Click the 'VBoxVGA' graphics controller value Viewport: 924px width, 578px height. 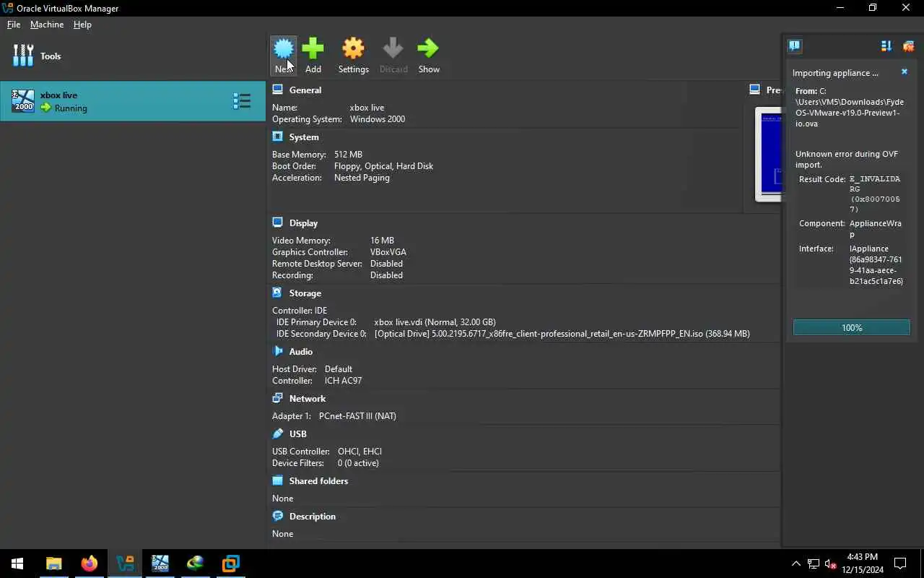(388, 252)
